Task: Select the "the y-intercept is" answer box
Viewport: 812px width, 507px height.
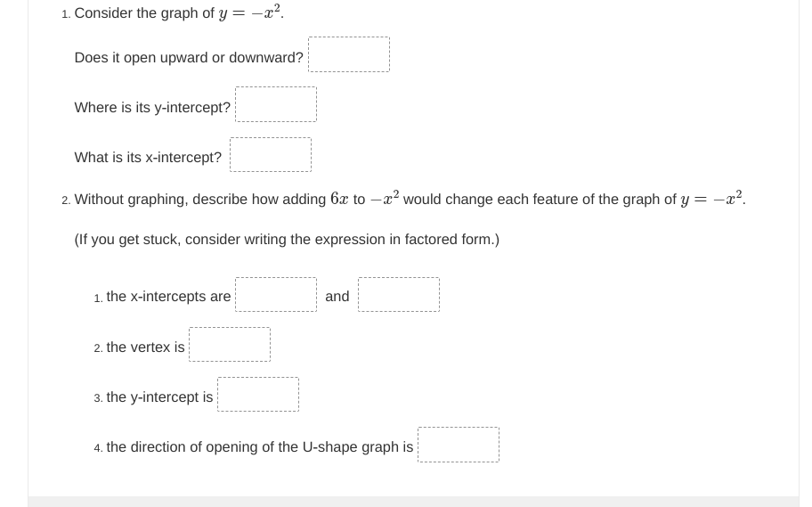Action: pyautogui.click(x=257, y=394)
